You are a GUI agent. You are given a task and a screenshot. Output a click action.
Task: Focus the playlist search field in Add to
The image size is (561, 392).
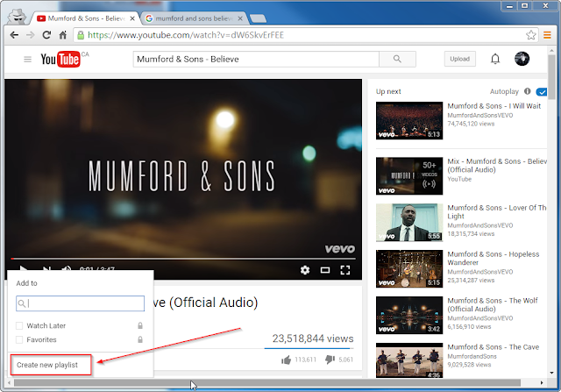[80, 303]
